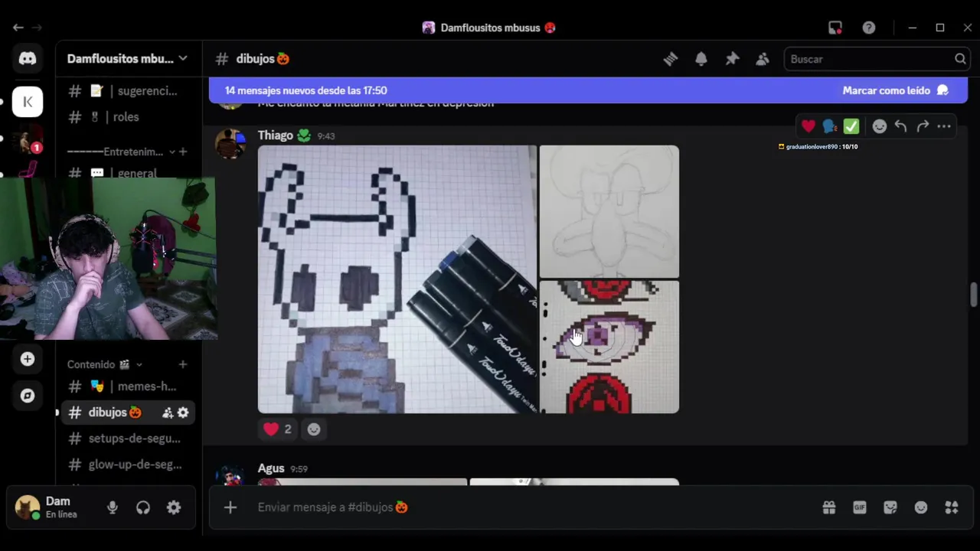Screen dimensions: 980x551
Task: Mark channel as read with Marcar como leído
Action: tap(895, 90)
